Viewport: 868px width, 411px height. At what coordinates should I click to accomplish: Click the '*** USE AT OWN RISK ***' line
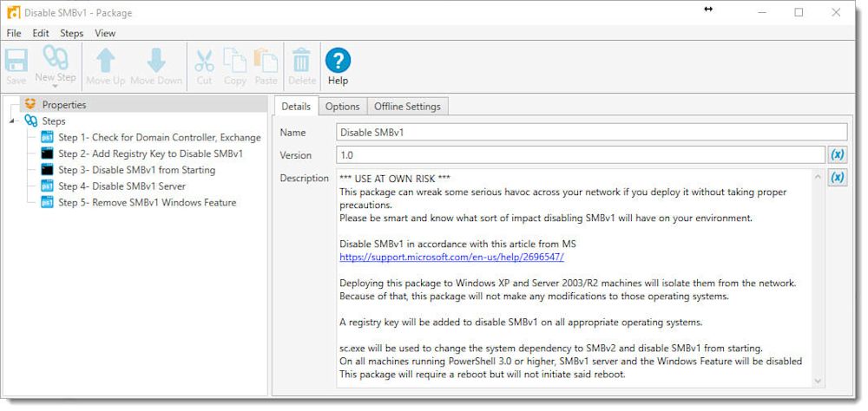coord(395,178)
